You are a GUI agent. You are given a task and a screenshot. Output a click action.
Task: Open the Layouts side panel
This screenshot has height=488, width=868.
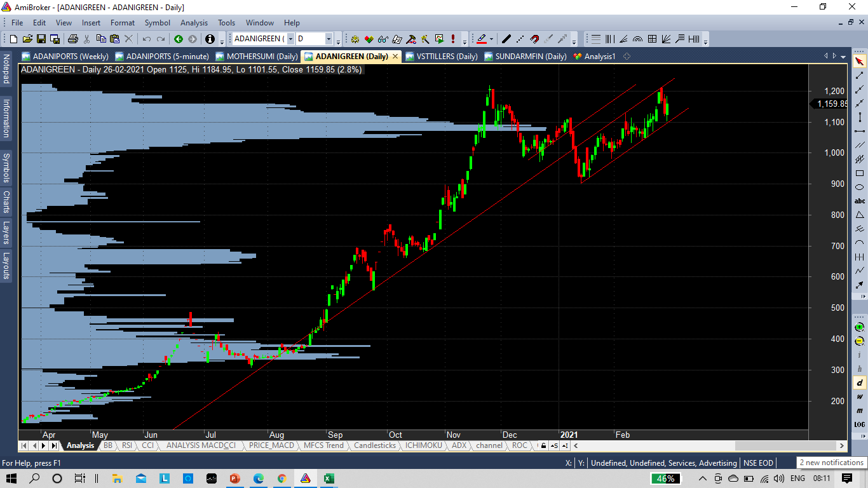tap(6, 266)
